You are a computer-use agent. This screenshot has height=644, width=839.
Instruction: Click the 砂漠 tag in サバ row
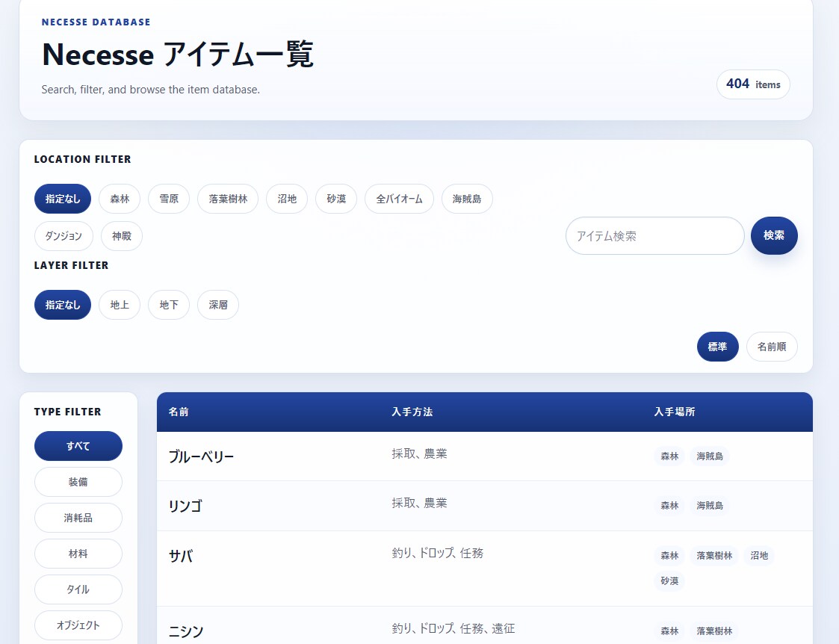(669, 581)
